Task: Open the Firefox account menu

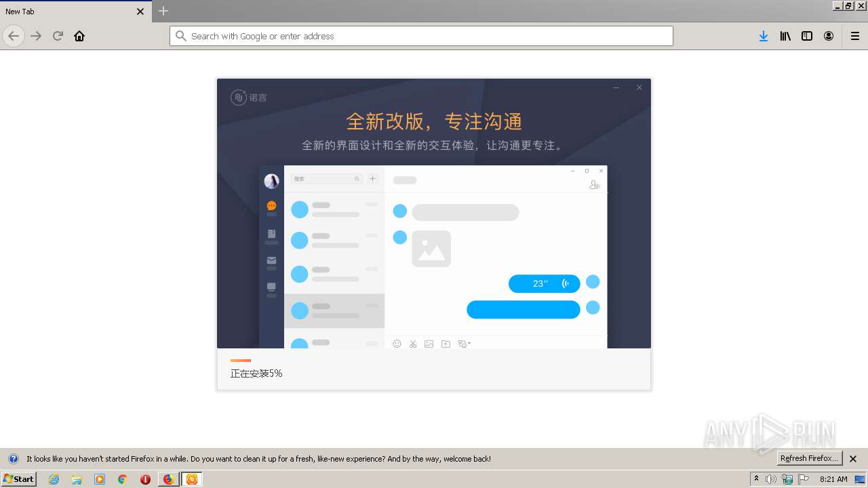Action: tap(829, 36)
